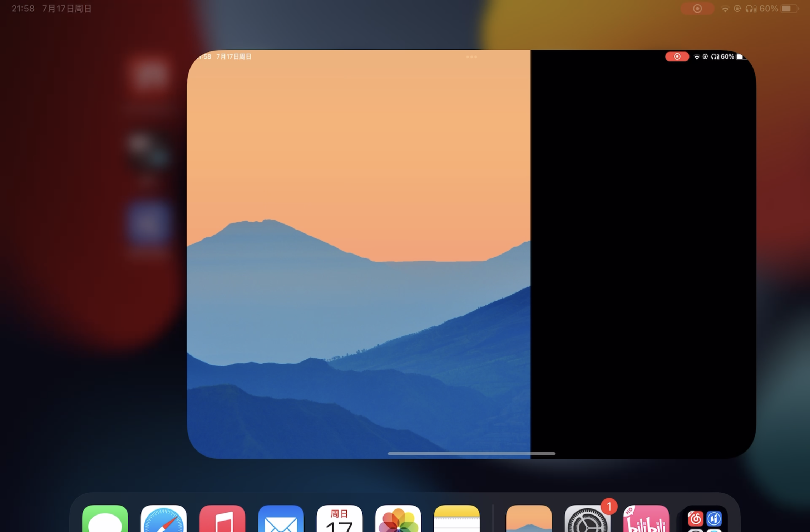
Task: Launch the Photos app from dock
Action: [398, 519]
